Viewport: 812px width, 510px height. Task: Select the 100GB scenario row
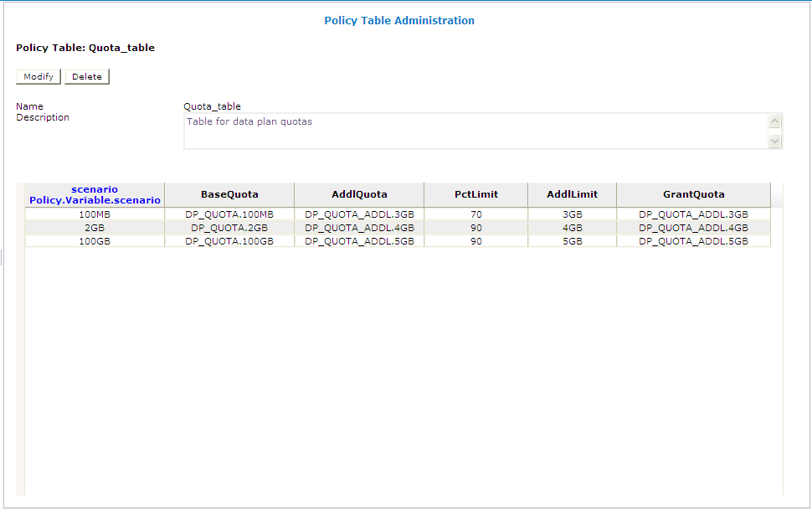[94, 240]
